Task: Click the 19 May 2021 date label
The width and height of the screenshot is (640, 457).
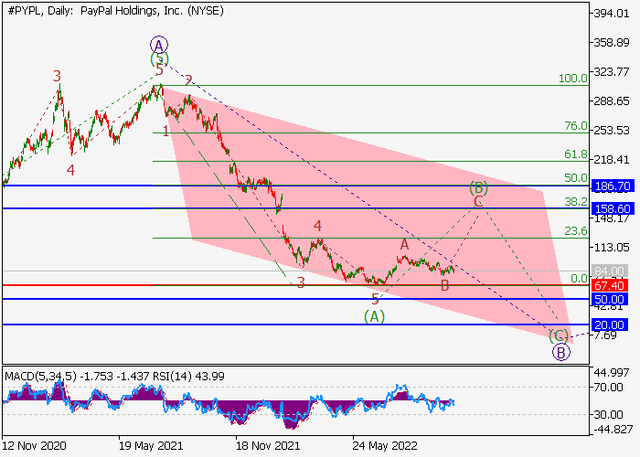Action: pos(151,446)
